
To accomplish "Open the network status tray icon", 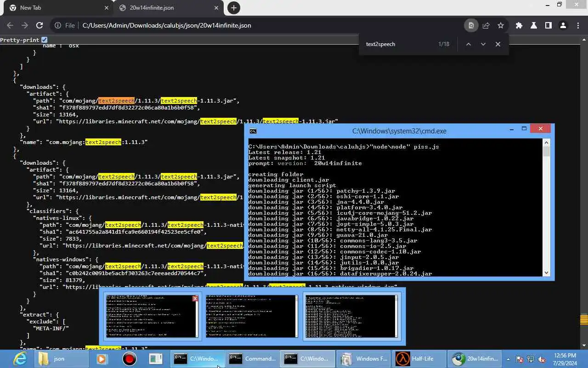I will [x=531, y=359].
